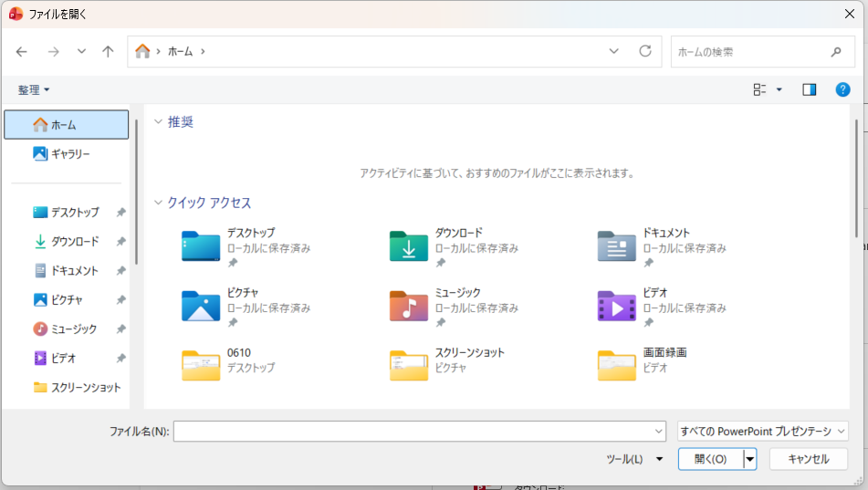Click pin icon beside sidebar デスクトップ

120,212
